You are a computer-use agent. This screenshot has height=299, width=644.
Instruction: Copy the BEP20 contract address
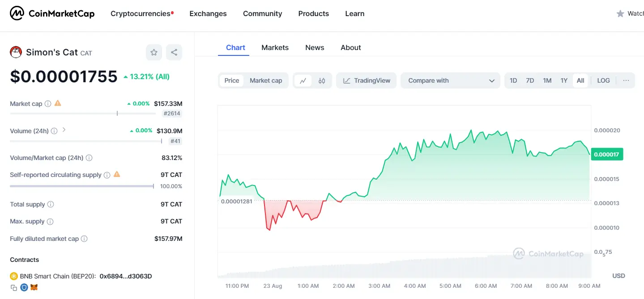point(13,287)
